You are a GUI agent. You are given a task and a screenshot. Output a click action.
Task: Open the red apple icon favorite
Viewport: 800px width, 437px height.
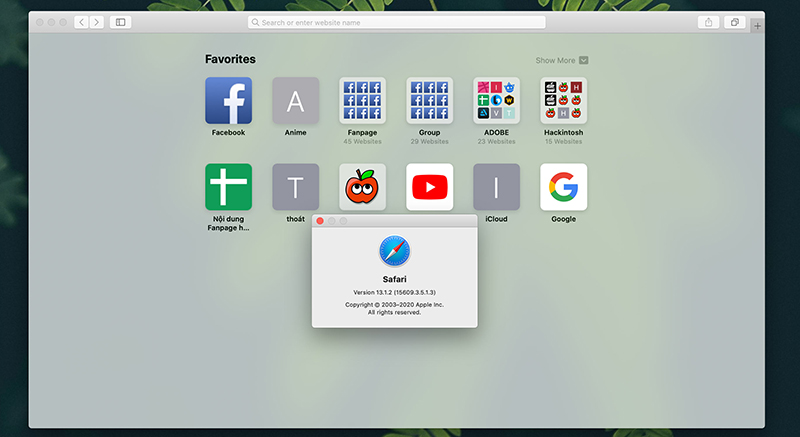click(x=362, y=187)
